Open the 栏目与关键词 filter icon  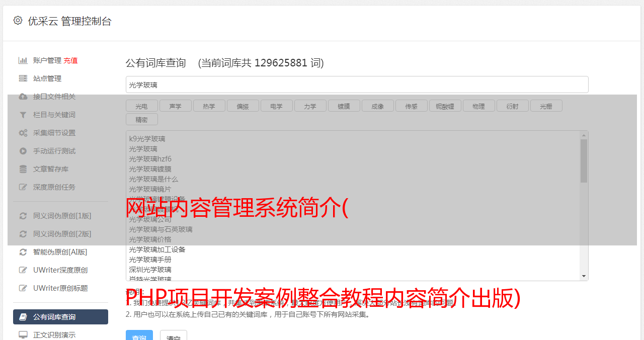click(x=23, y=115)
